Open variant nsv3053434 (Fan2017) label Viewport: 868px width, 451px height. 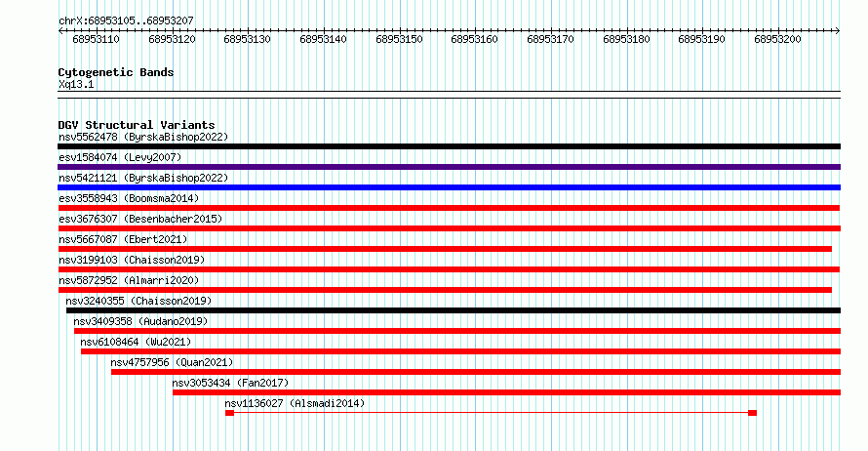click(230, 383)
